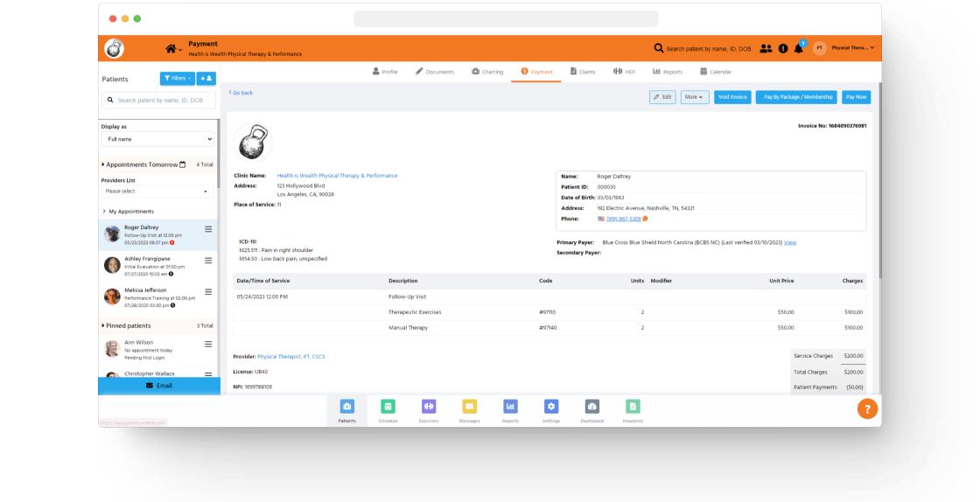Switch to the Documents tab
Image resolution: width=980 pixels, height=502 pixels.
pyautogui.click(x=435, y=72)
